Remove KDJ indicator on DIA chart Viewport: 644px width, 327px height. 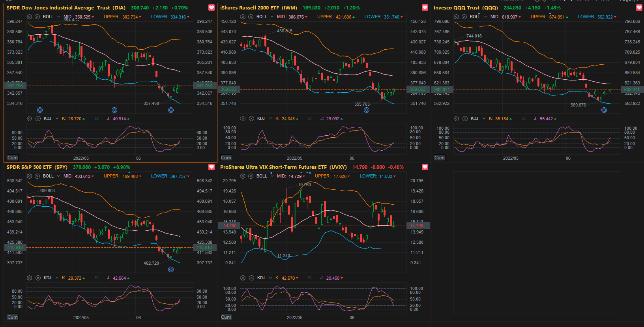38,119
